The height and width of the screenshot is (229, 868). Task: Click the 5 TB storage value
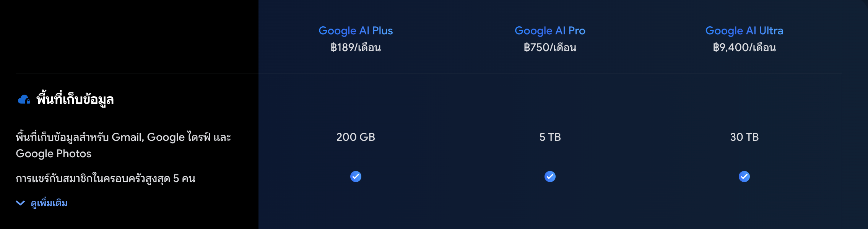[x=550, y=137]
